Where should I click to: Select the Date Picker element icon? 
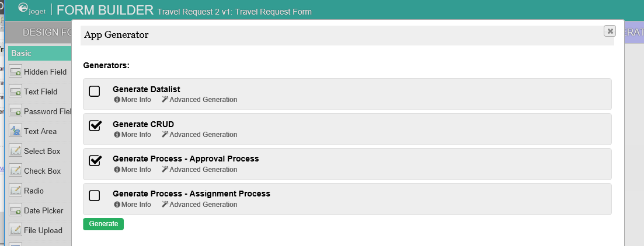pyautogui.click(x=16, y=210)
